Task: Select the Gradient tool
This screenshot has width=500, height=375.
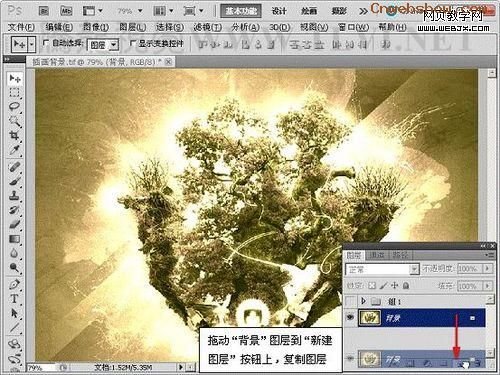Action: (x=14, y=239)
